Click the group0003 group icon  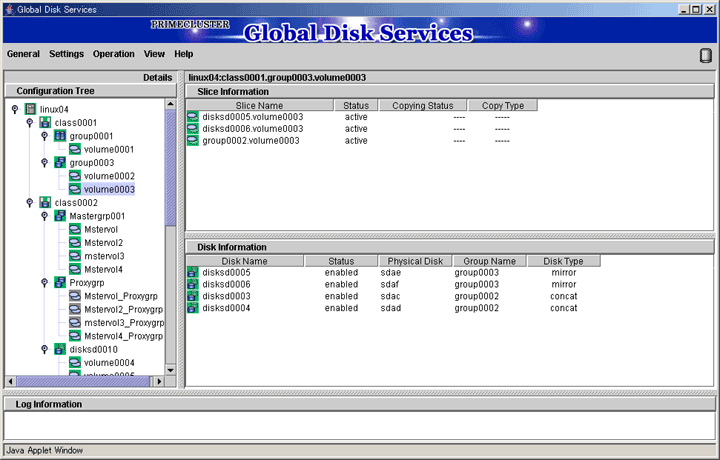pyautogui.click(x=60, y=162)
